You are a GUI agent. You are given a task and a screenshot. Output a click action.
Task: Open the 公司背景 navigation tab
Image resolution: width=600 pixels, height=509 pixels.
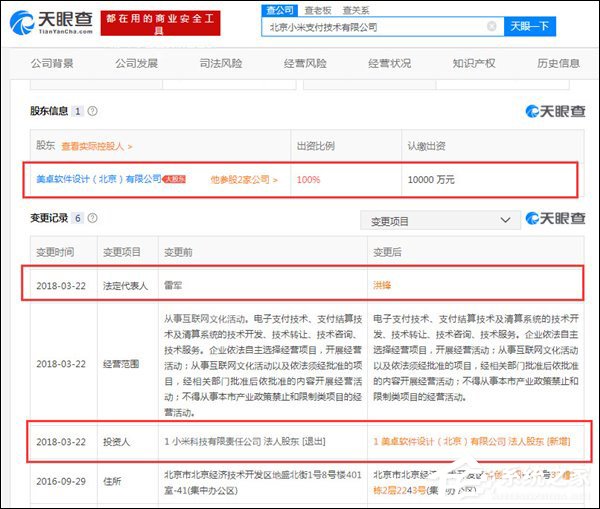click(x=52, y=63)
